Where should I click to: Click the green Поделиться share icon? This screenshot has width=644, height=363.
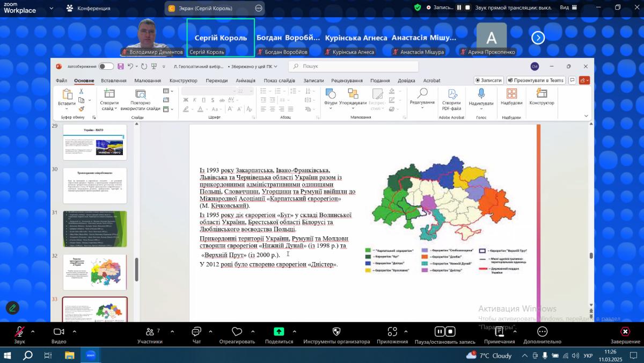point(279,332)
